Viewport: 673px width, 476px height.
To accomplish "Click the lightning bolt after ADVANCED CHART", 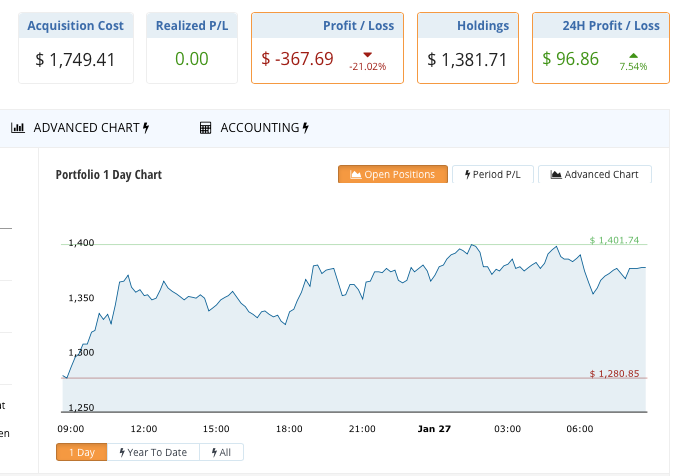I will (x=146, y=128).
